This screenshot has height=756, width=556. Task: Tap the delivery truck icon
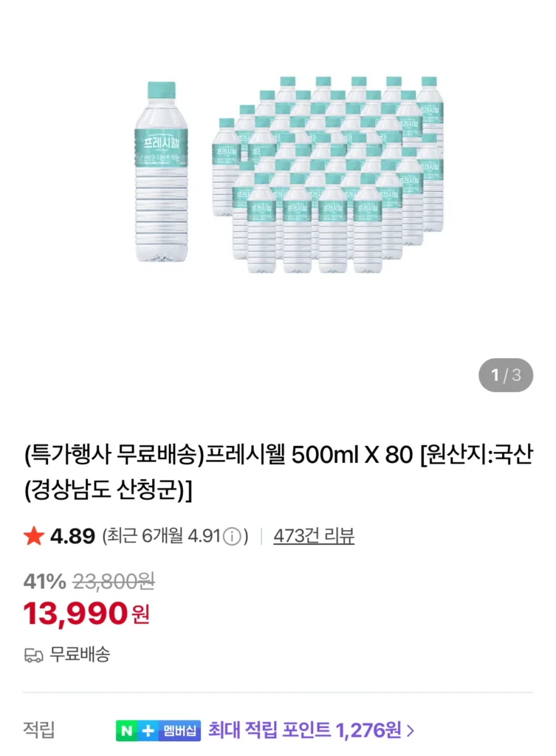coord(33,655)
